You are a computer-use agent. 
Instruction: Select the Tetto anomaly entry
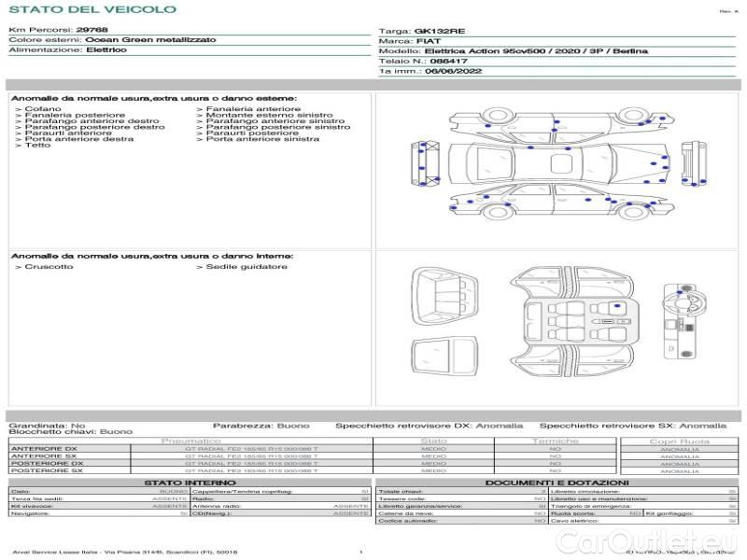pos(37,146)
